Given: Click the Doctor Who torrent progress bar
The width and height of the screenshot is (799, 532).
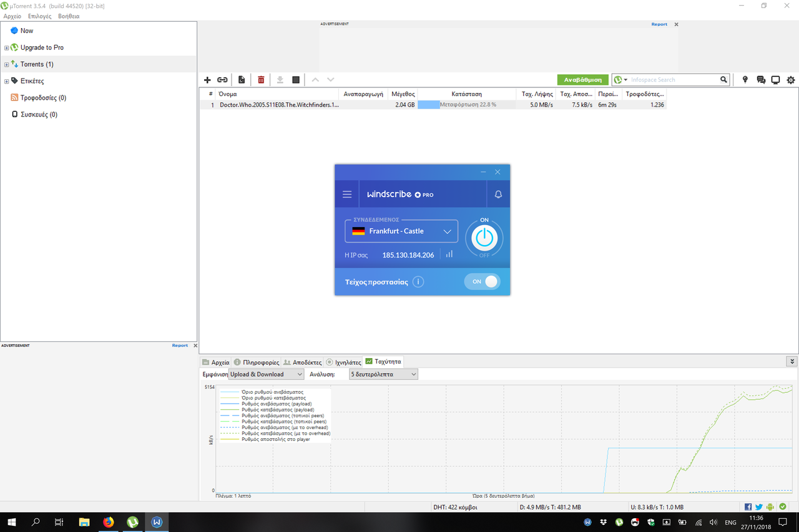Looking at the screenshot, I should (468, 105).
